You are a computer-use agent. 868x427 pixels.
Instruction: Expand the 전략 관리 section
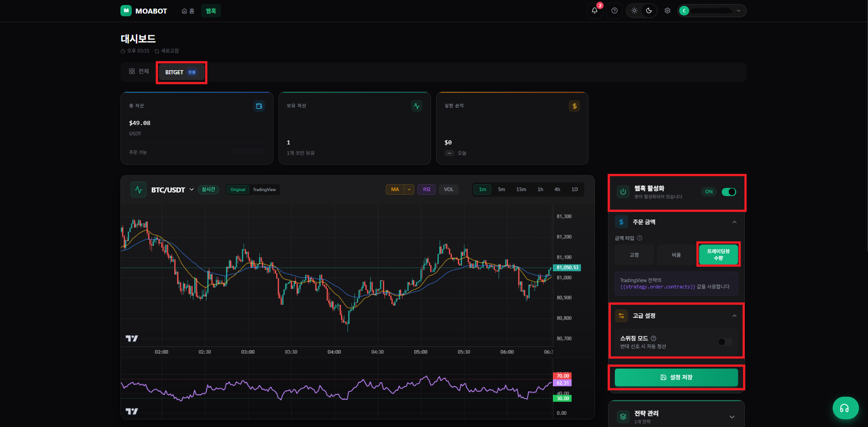coord(732,417)
